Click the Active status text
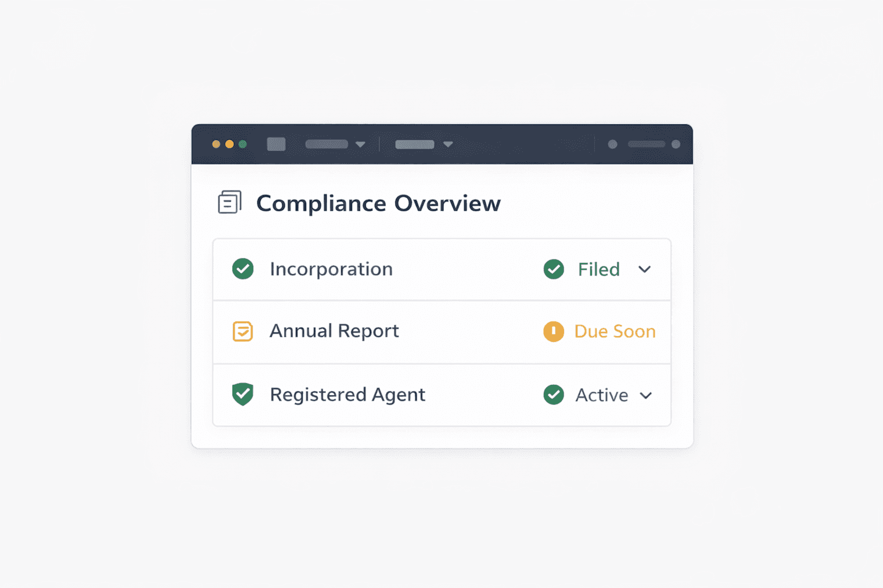883x588 pixels. [x=602, y=395]
